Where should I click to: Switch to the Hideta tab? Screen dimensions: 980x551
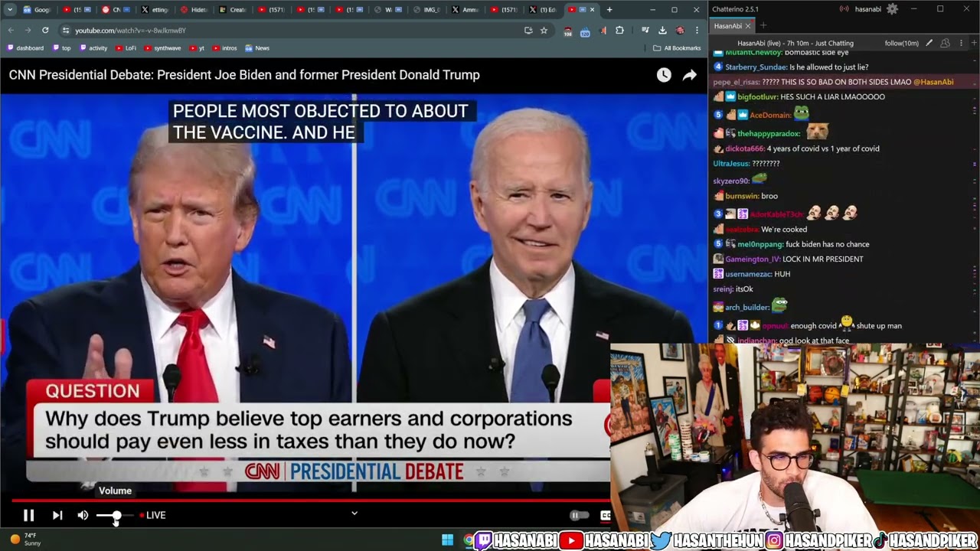(194, 10)
